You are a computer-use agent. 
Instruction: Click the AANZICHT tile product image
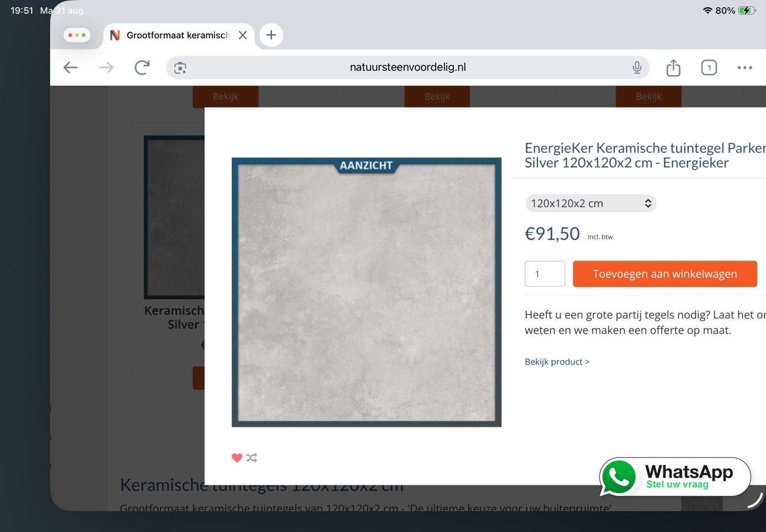click(x=366, y=292)
